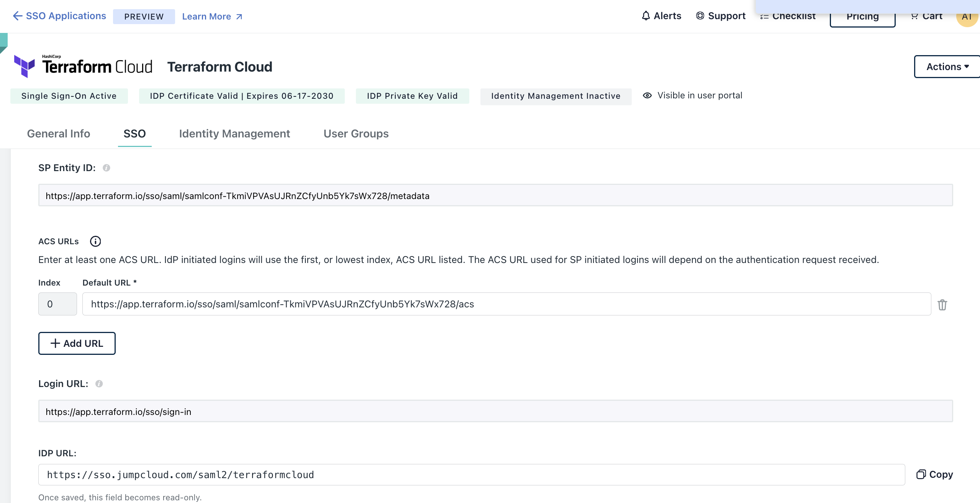Click the SP Entity ID help icon
Screen dimensions: 980x503
(107, 168)
